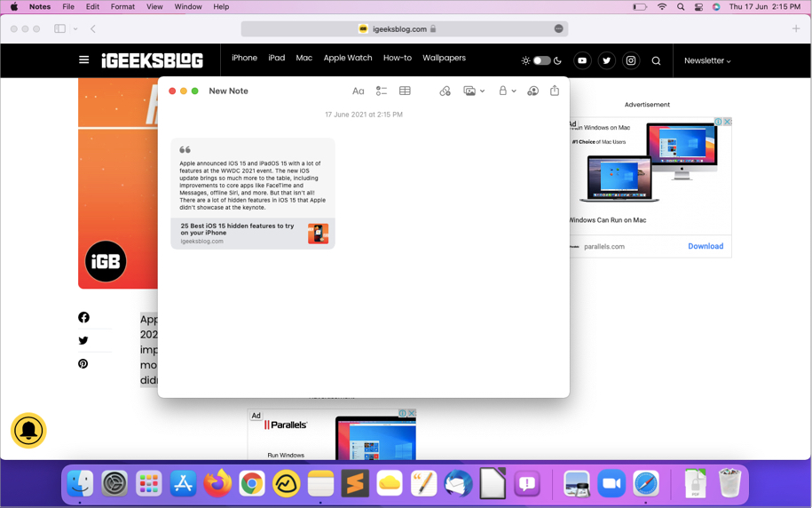This screenshot has height=508, width=812.
Task: Open iGeeksBlog Instagram icon
Action: click(x=631, y=60)
